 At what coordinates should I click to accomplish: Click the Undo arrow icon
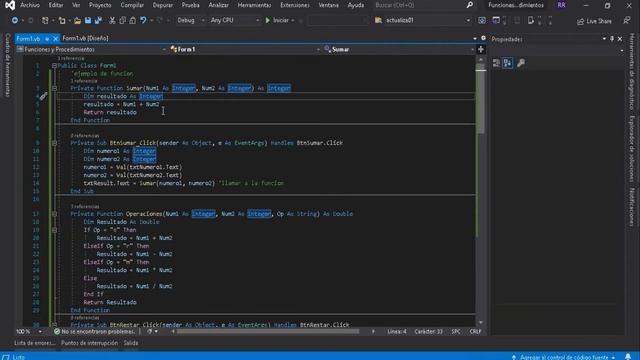pos(143,20)
